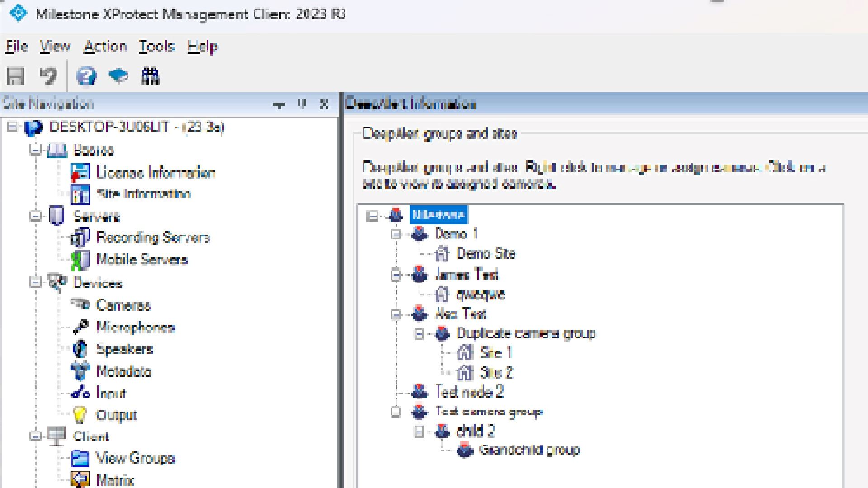
Task: Click the Microphones icon
Action: point(80,327)
